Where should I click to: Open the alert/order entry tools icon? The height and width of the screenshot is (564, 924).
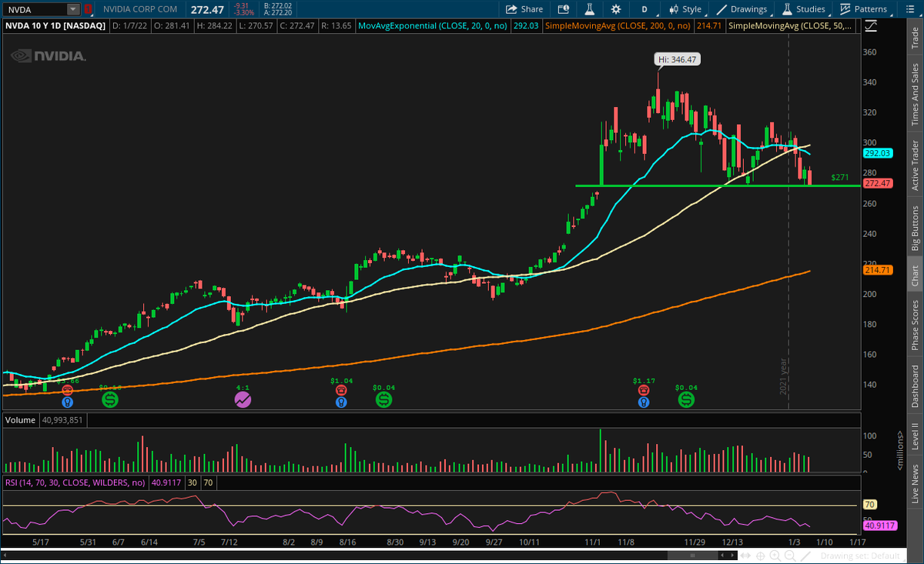(564, 9)
